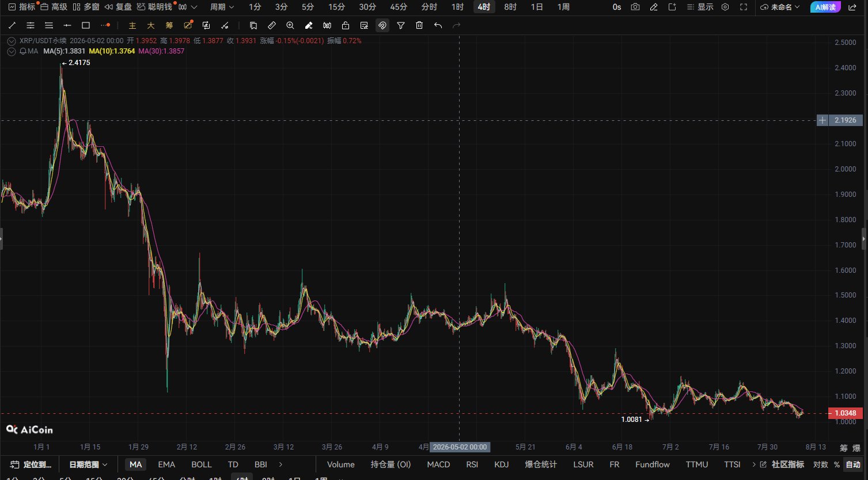Switch to the 1日 timeframe in top bar

(537, 7)
